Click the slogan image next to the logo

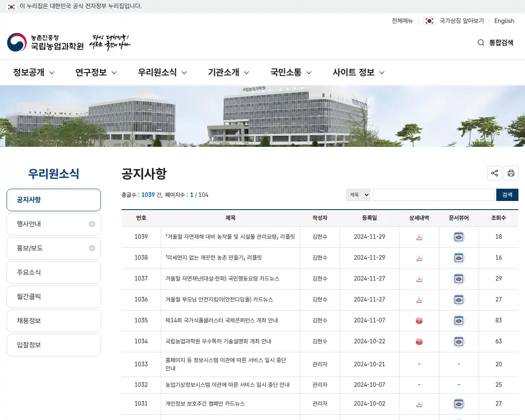tap(110, 42)
